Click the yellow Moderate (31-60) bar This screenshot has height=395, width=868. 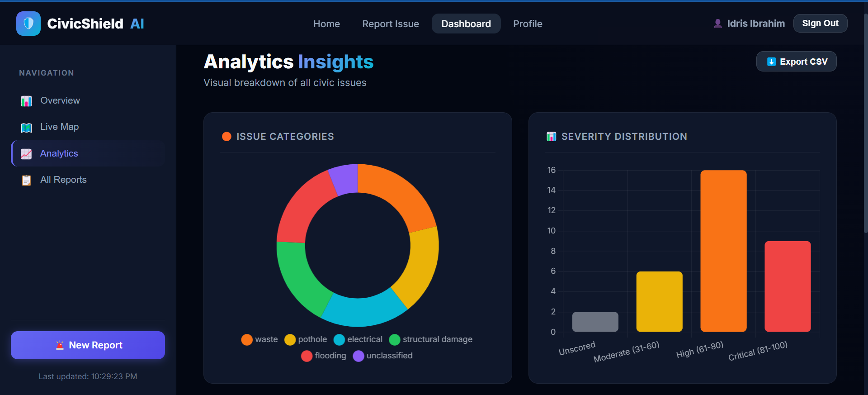pos(659,301)
